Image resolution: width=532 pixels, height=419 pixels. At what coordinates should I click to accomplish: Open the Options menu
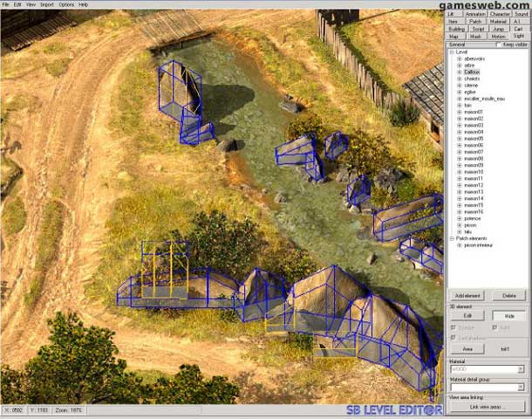[66, 4]
